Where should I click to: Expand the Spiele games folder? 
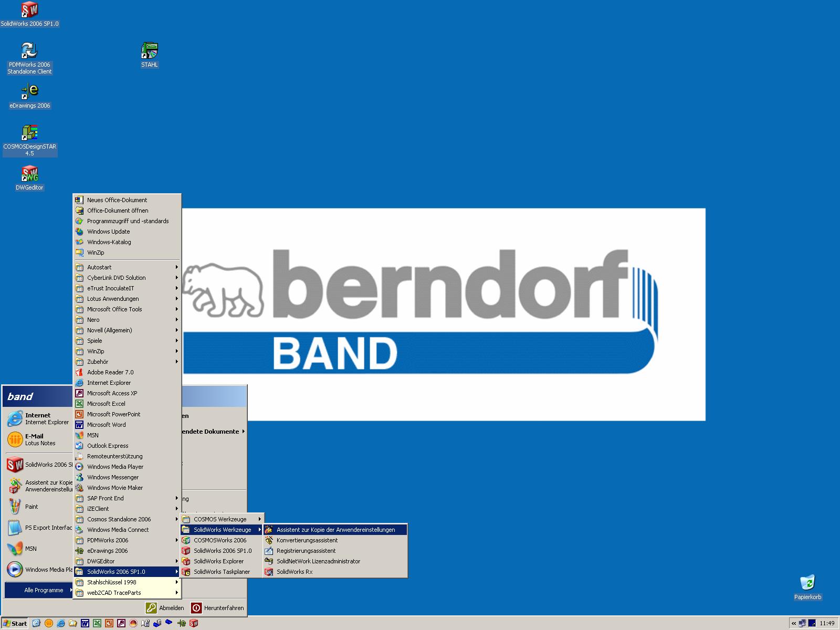127,341
